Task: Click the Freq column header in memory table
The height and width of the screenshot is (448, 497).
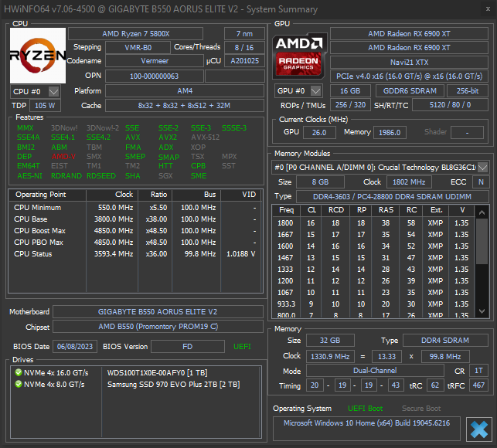Action: pyautogui.click(x=286, y=210)
